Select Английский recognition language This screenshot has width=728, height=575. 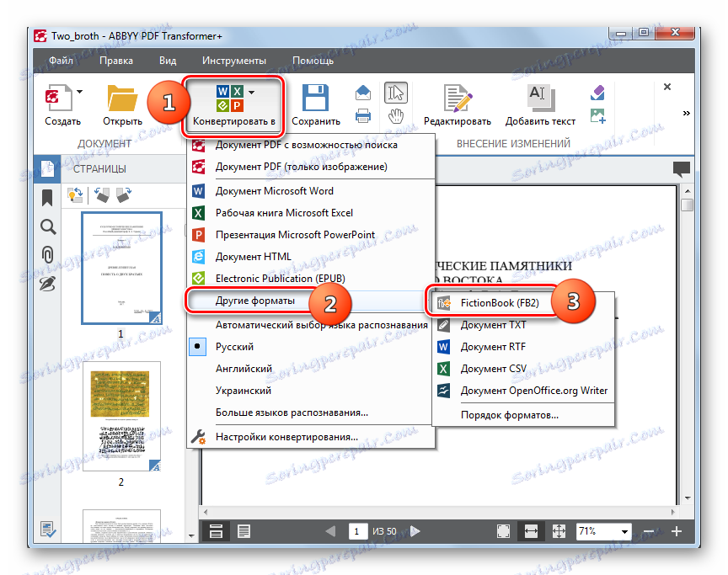(310, 369)
